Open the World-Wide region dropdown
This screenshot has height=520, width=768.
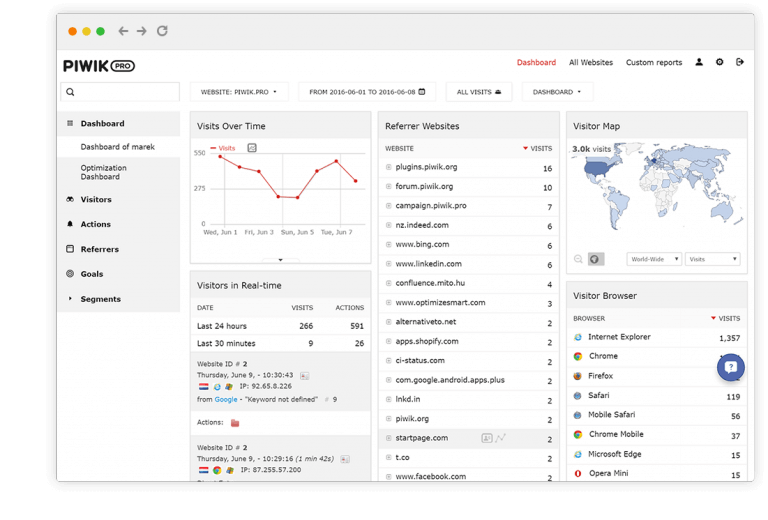click(654, 259)
